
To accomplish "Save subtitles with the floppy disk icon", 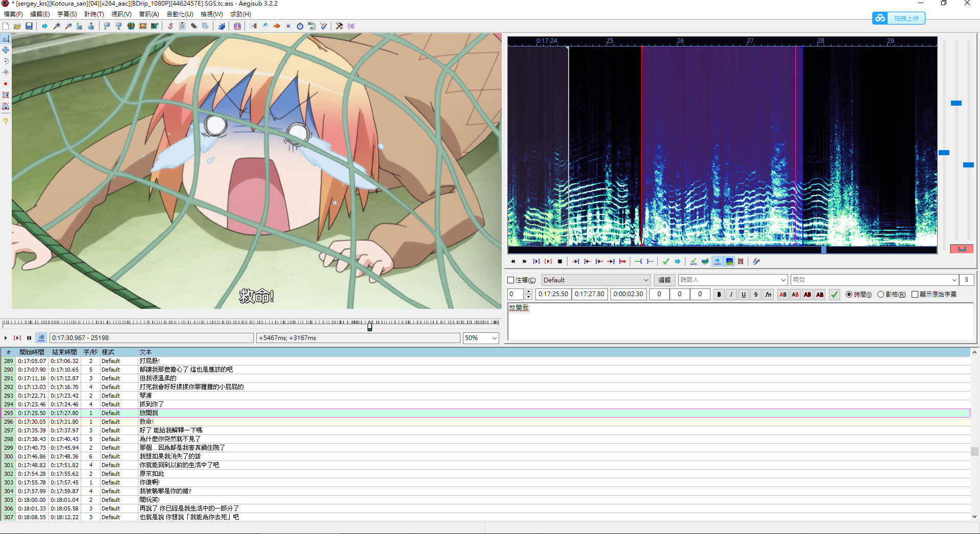I will click(29, 26).
